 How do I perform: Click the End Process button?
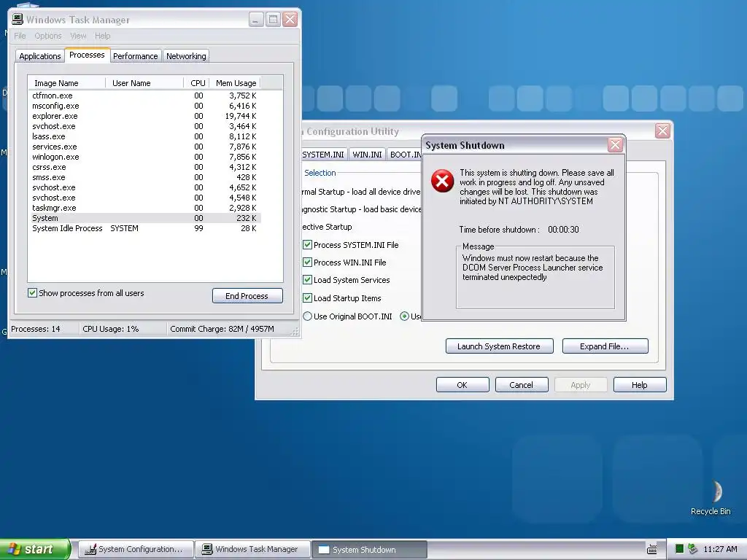pyautogui.click(x=247, y=296)
